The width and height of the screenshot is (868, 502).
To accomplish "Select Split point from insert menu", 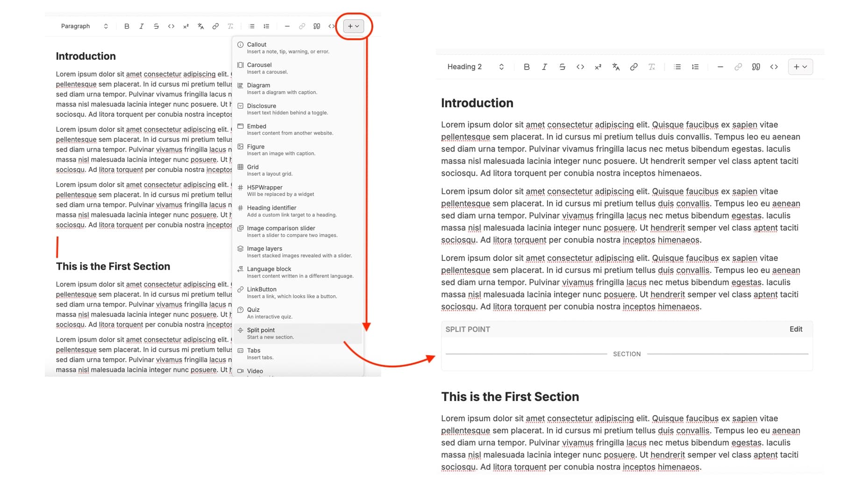I will (298, 333).
